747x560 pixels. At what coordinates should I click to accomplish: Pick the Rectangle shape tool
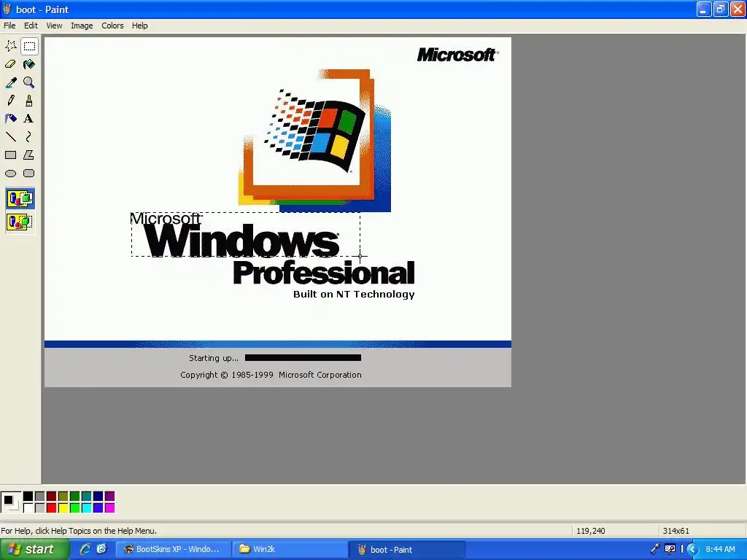pyautogui.click(x=11, y=155)
